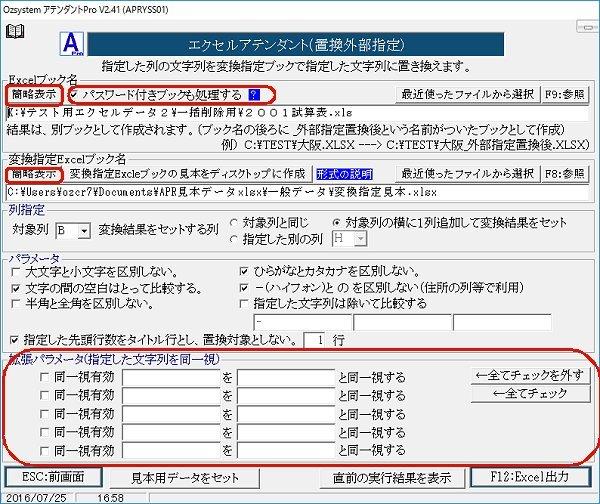Select 対象列と同じ radio option
This screenshot has width=600, height=504.
tap(234, 221)
